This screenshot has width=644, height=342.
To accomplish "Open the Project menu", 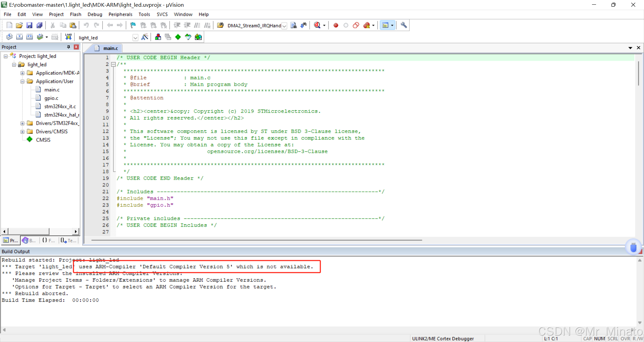I will click(56, 14).
